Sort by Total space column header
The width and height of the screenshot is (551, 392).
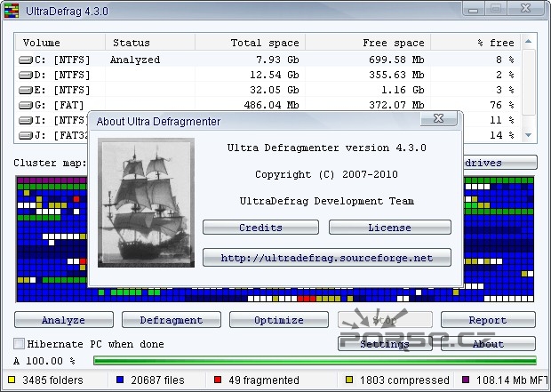click(251, 43)
